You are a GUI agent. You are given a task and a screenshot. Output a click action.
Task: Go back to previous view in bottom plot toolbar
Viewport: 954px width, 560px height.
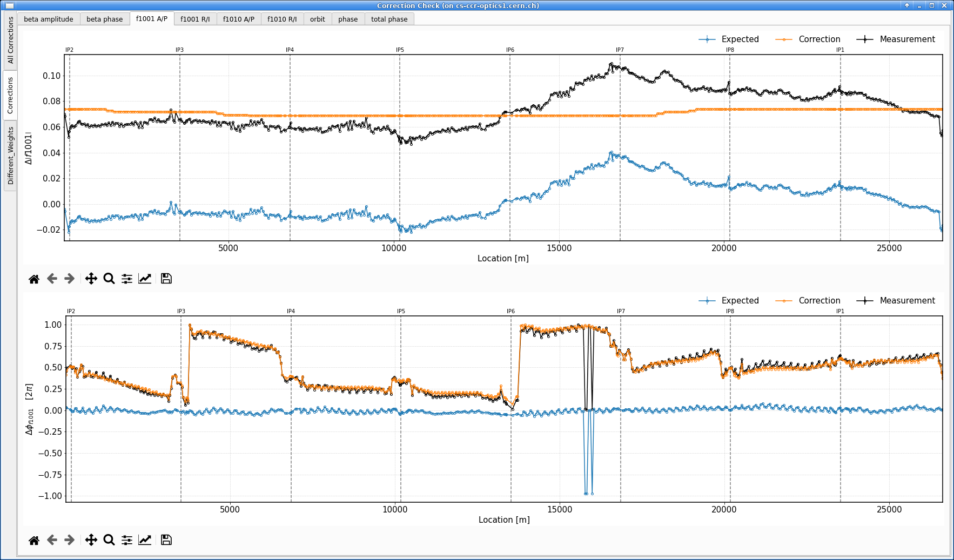52,540
